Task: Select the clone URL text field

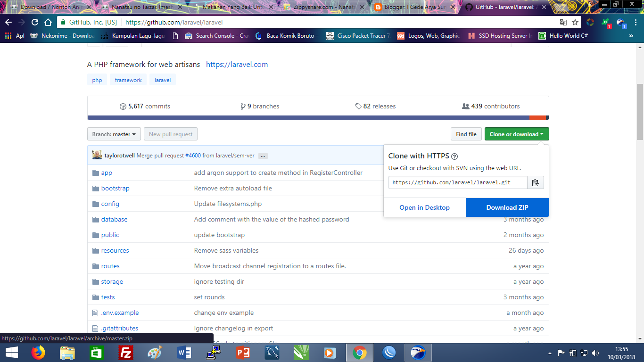Action: (458, 182)
